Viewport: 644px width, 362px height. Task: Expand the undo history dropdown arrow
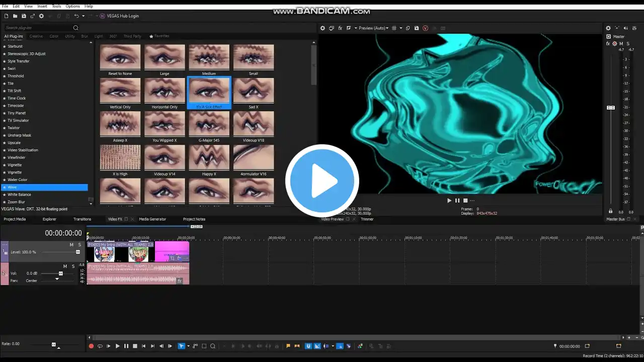(x=83, y=16)
